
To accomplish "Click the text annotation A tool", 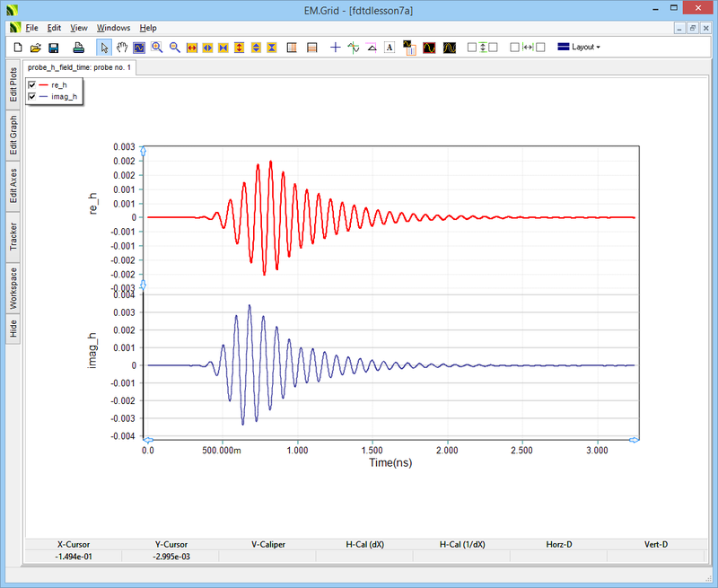I will (390, 47).
